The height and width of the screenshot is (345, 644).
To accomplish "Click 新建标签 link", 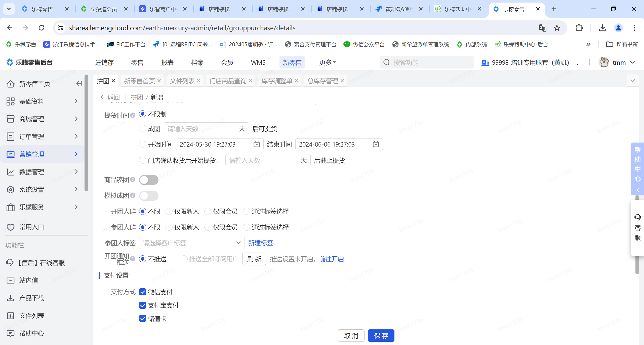I will coord(260,243).
